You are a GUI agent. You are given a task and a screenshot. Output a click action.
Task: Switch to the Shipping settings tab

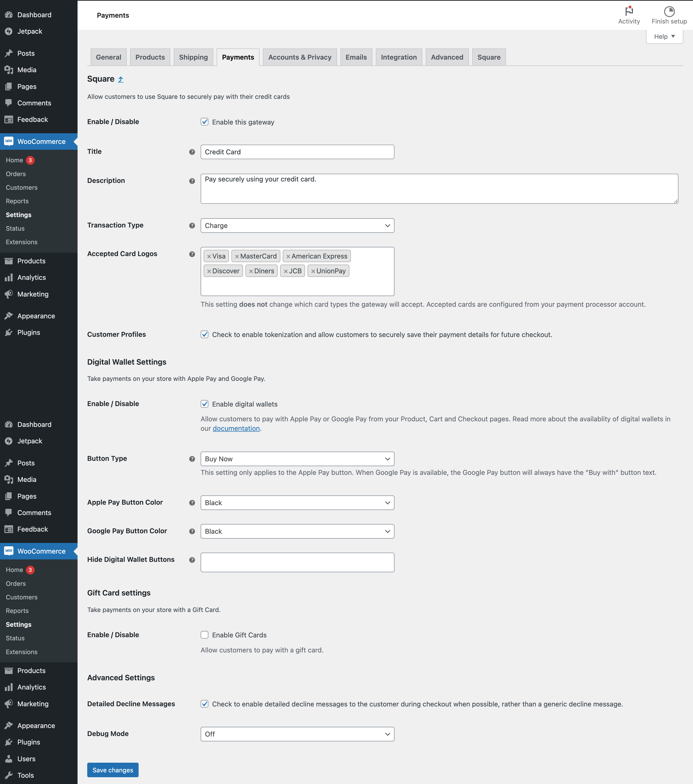(193, 57)
